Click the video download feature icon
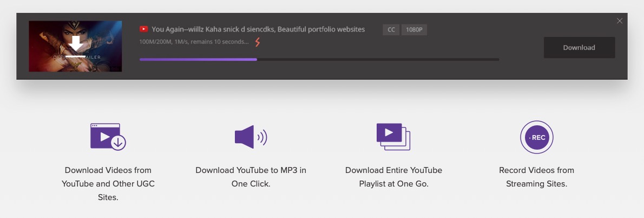The height and width of the screenshot is (218, 644). [108, 136]
